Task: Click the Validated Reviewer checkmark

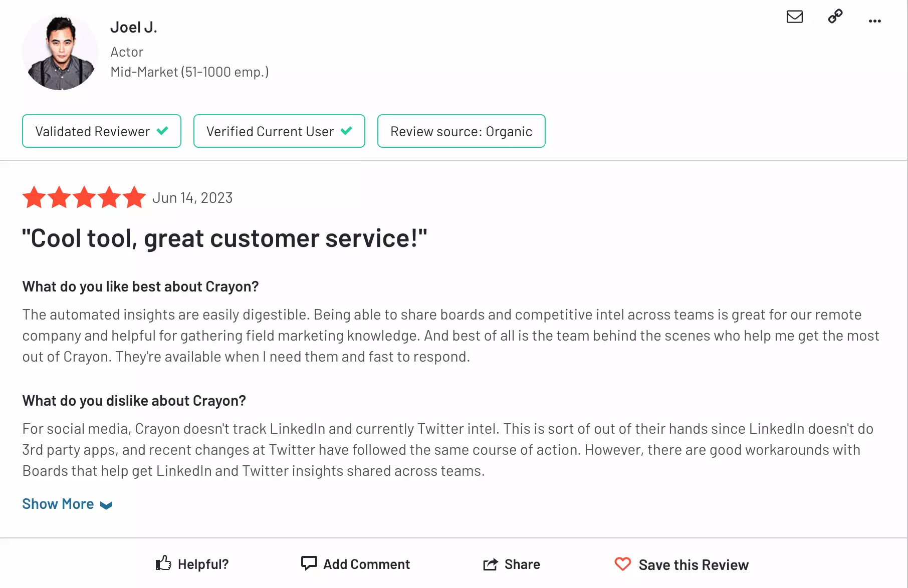Action: pyautogui.click(x=162, y=131)
